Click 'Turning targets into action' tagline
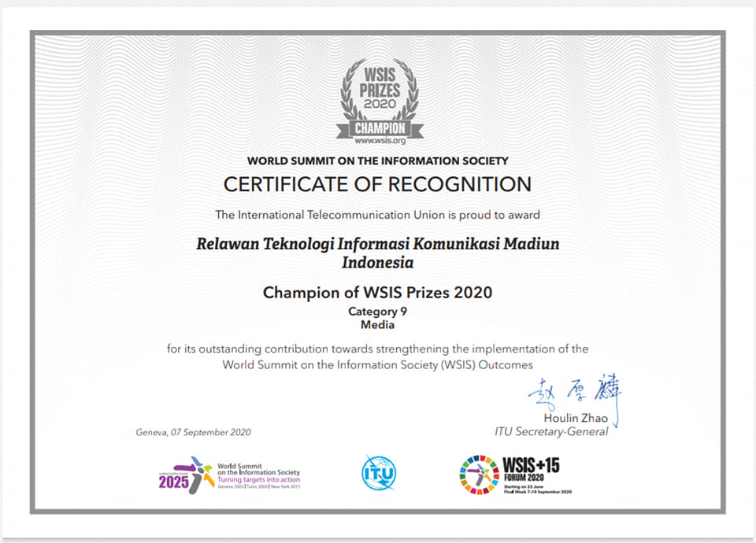756x543 pixels. coord(258,480)
